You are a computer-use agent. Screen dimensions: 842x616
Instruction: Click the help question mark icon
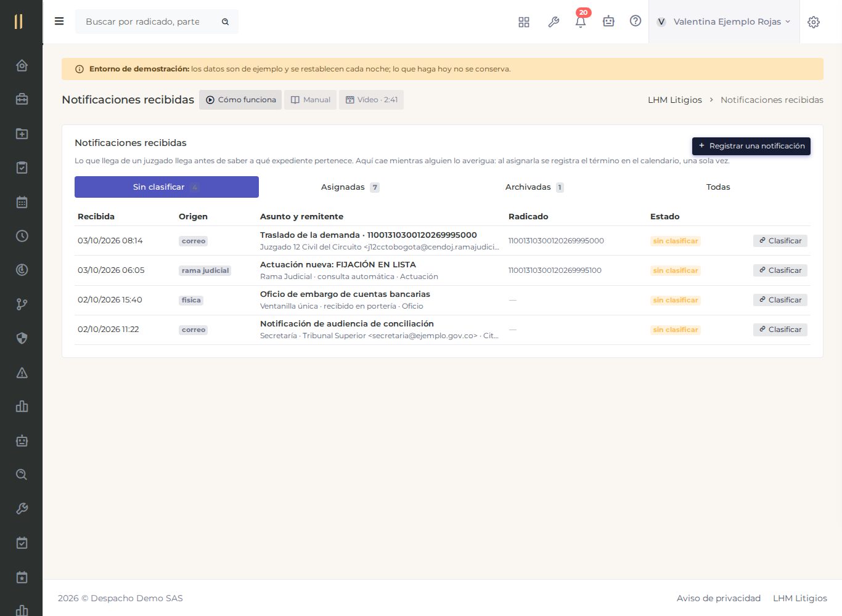click(636, 21)
